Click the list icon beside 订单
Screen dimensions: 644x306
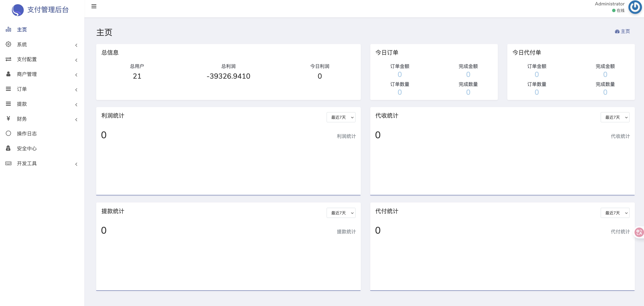[x=8, y=89]
